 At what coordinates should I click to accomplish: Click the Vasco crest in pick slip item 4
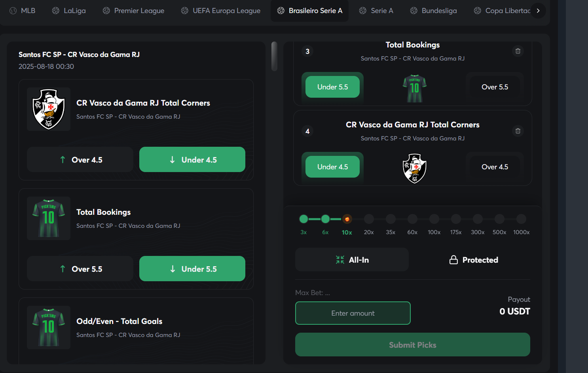(x=414, y=169)
